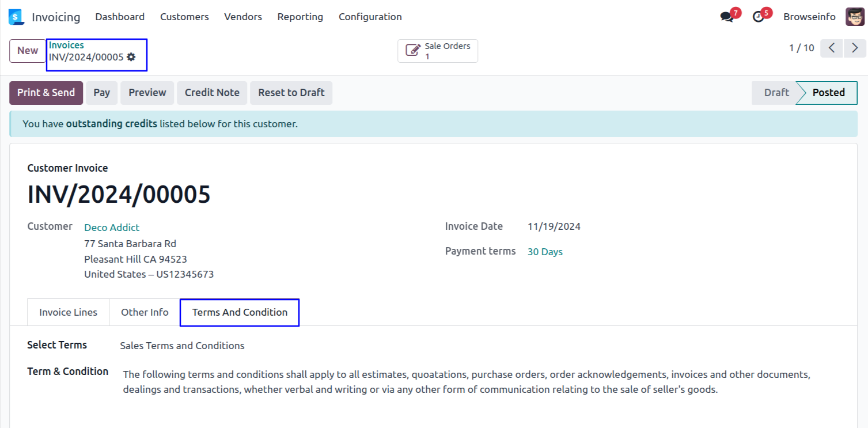Select the Terms And Condition tab
Viewport: 868px width, 428px height.
[x=240, y=312]
